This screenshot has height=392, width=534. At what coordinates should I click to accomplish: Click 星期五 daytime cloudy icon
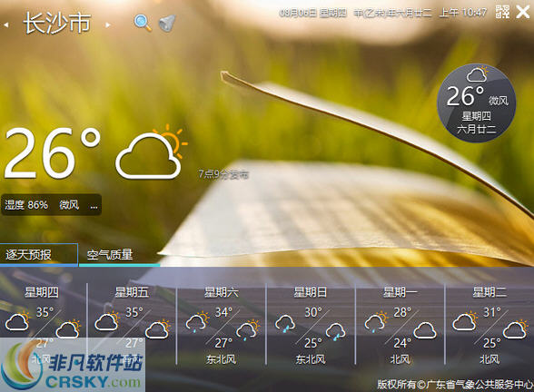pos(107,321)
